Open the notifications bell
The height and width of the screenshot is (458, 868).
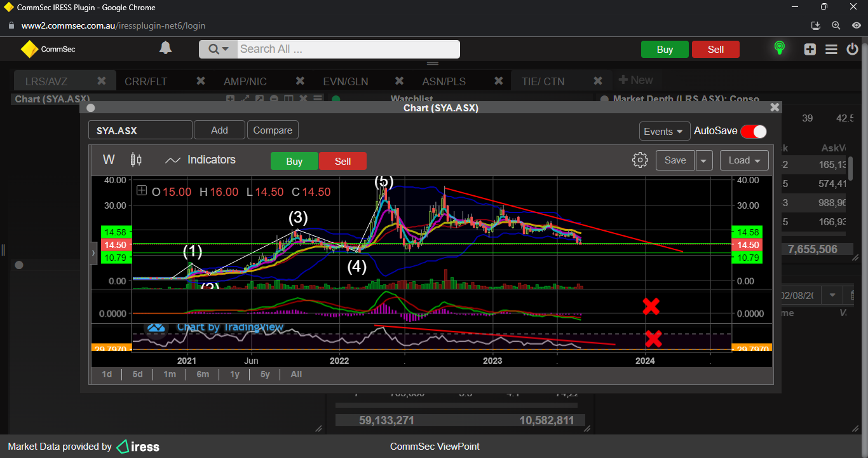tap(165, 48)
